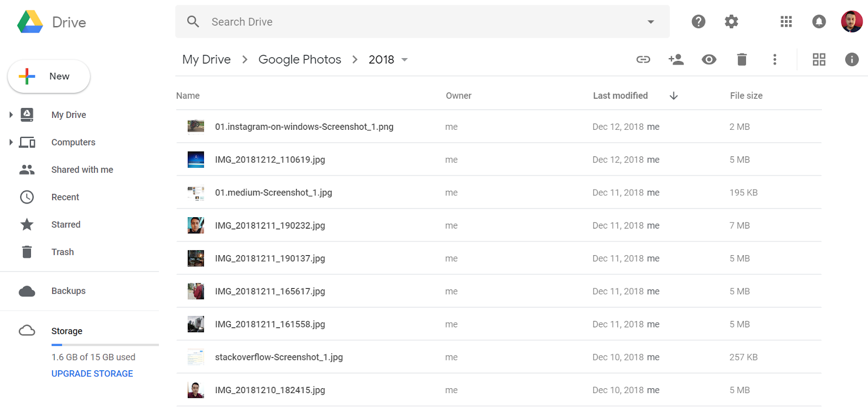This screenshot has height=411, width=868.
Task: Open the three-dot more actions menu
Action: pos(775,60)
